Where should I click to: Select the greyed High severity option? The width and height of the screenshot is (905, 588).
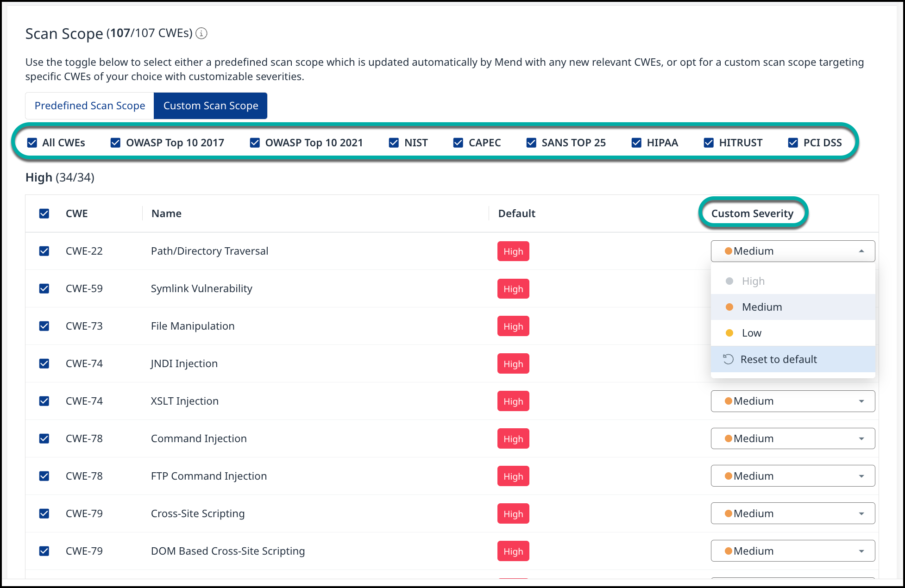click(753, 281)
